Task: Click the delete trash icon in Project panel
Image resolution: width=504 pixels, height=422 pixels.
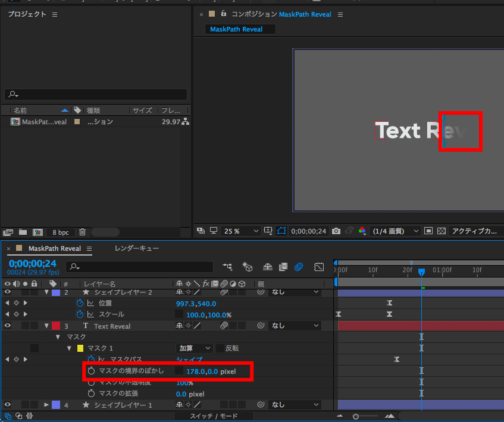Action: [x=83, y=232]
